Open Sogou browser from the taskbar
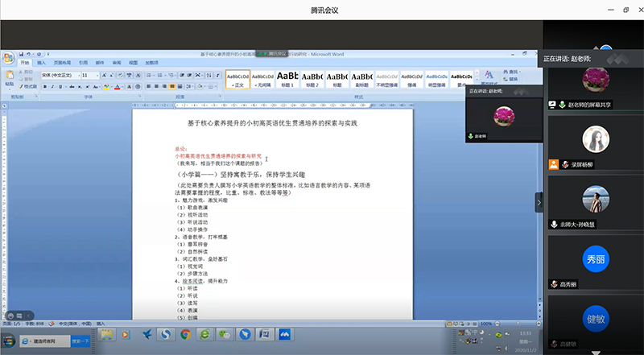The width and height of the screenshot is (644, 355). [164, 333]
